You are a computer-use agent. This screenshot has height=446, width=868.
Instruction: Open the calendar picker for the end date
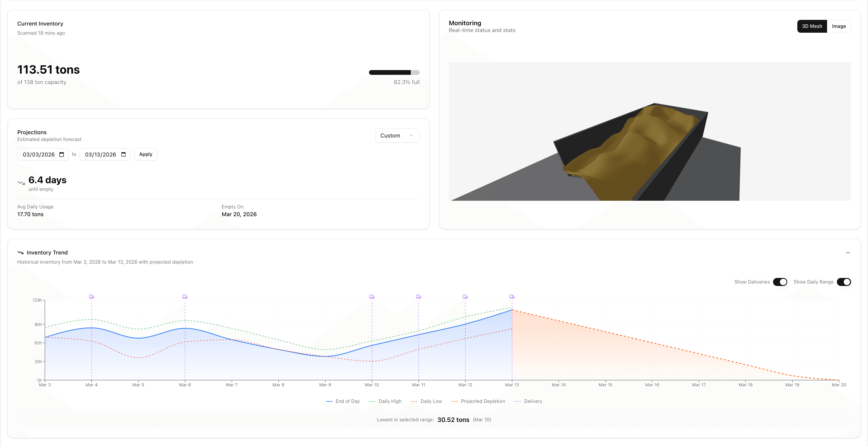click(x=124, y=154)
